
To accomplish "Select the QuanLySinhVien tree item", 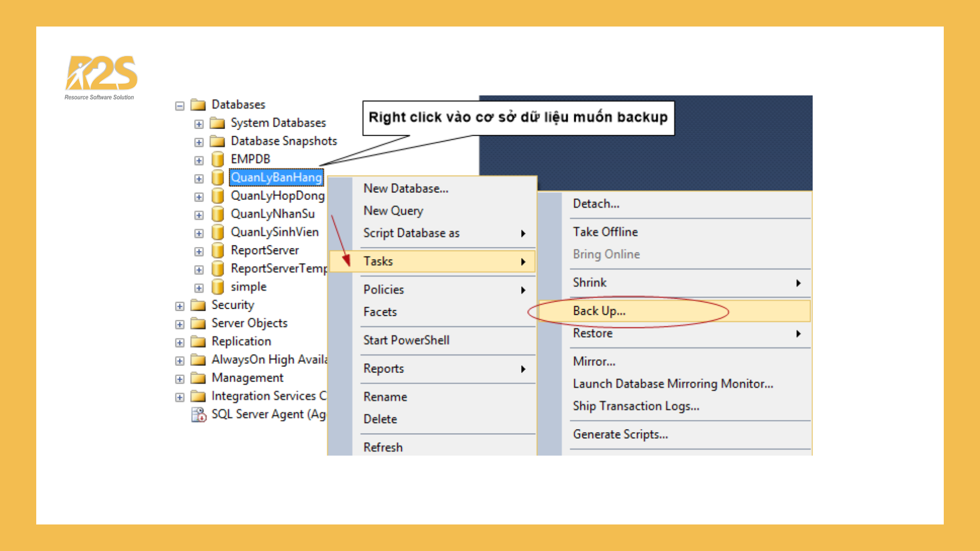I will click(x=275, y=232).
